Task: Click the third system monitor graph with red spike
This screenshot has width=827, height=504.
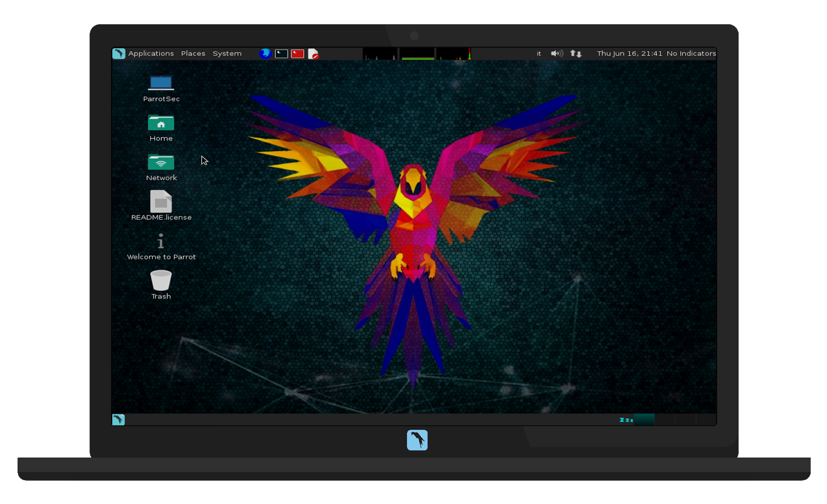Action: tap(454, 54)
